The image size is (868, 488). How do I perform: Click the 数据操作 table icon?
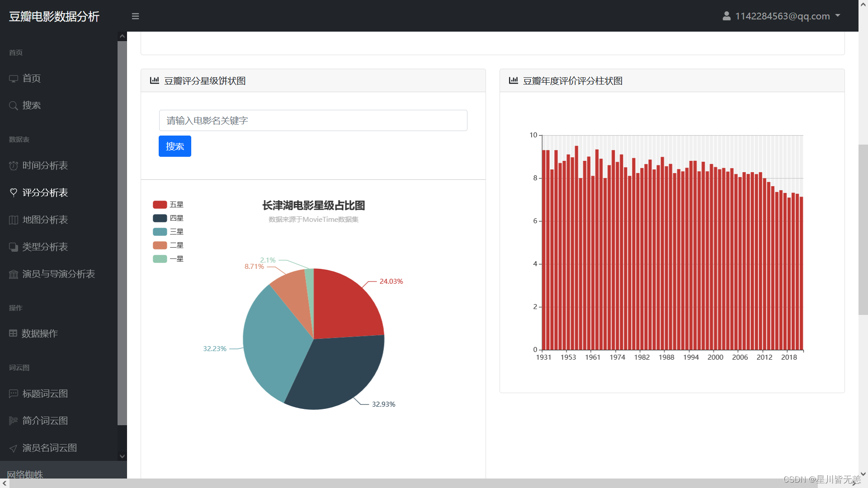pos(13,333)
